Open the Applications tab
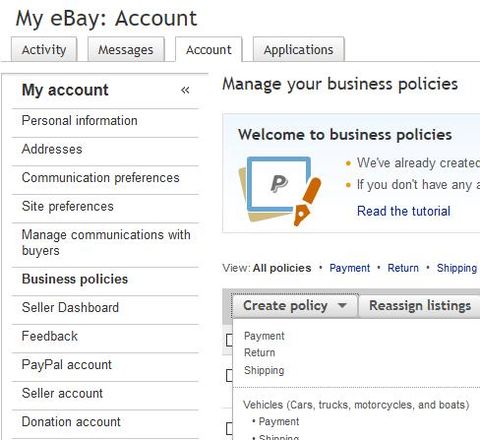The width and height of the screenshot is (480, 440). coord(299,50)
